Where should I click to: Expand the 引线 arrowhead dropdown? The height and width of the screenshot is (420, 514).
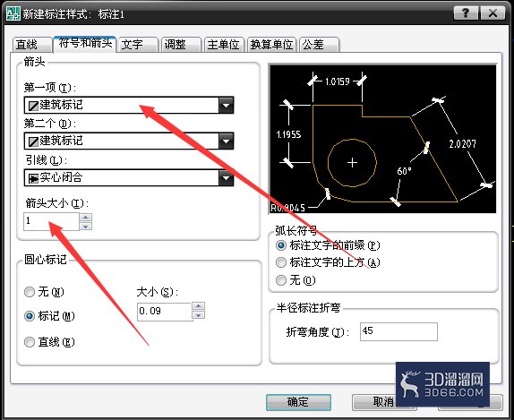[227, 178]
